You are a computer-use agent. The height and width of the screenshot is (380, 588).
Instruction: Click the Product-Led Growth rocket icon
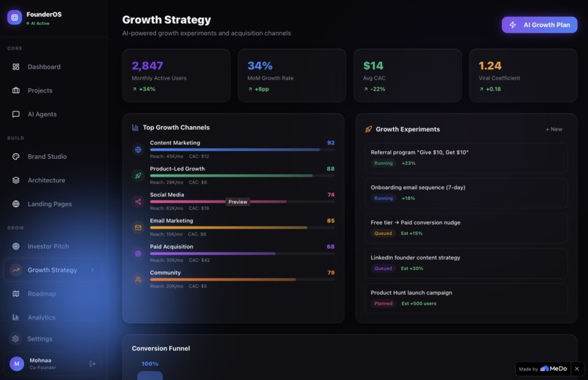pyautogui.click(x=138, y=175)
